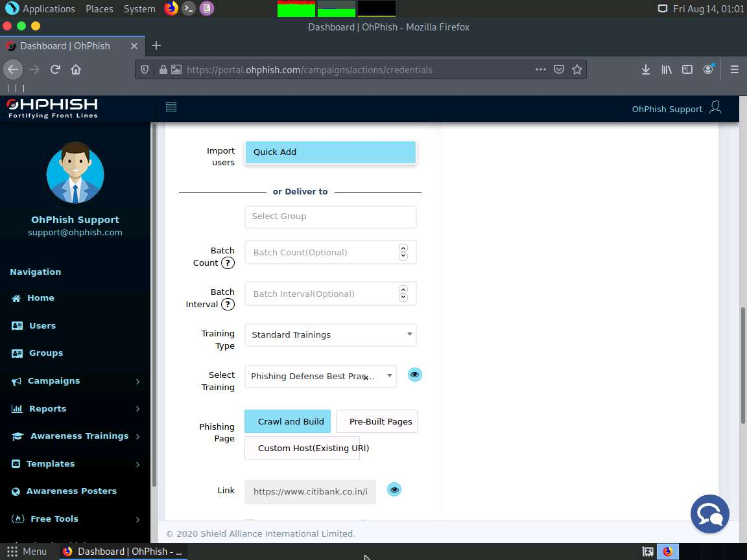Select Pre-Built Pages phishing page option
This screenshot has width=747, height=560.
(x=376, y=421)
